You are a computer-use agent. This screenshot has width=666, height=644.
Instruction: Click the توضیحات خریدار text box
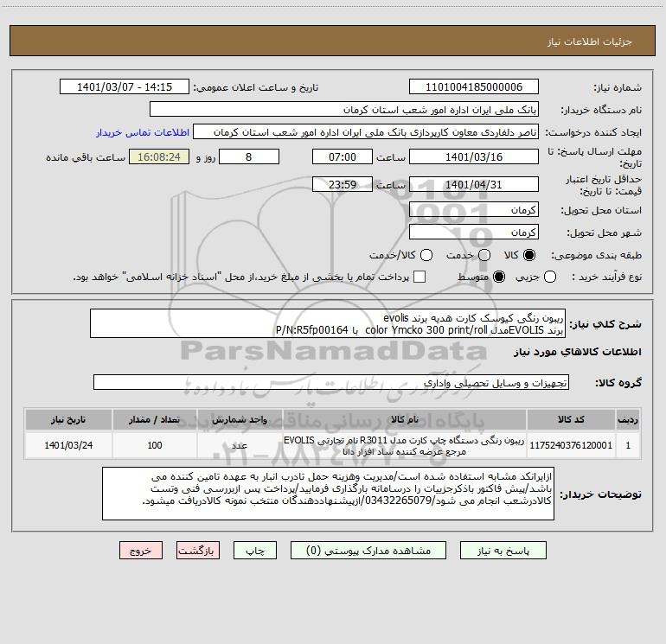[x=329, y=494]
